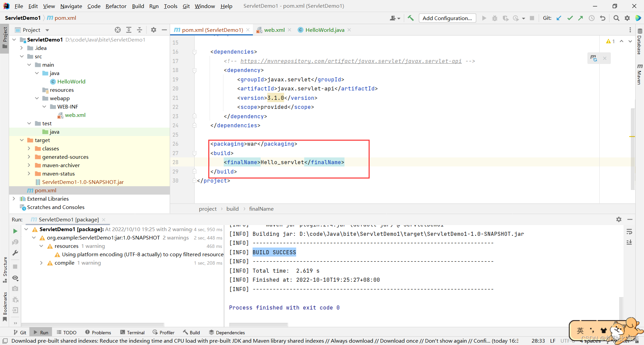This screenshot has width=644, height=345.
Task: Expand External Libraries in Project tree
Action: [14, 199]
